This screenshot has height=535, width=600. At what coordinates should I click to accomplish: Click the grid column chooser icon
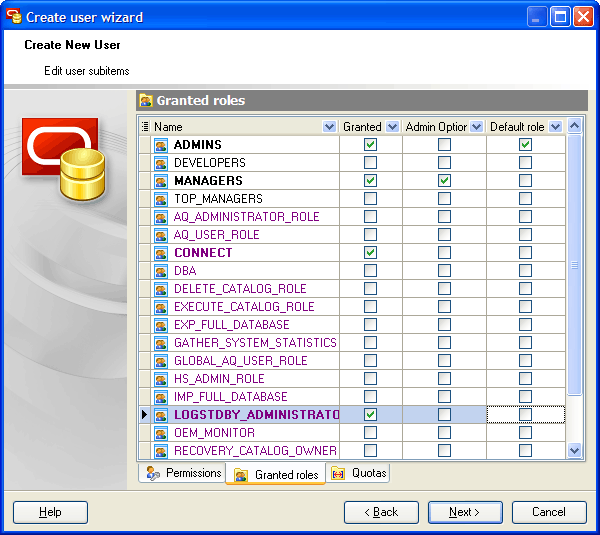point(145,127)
